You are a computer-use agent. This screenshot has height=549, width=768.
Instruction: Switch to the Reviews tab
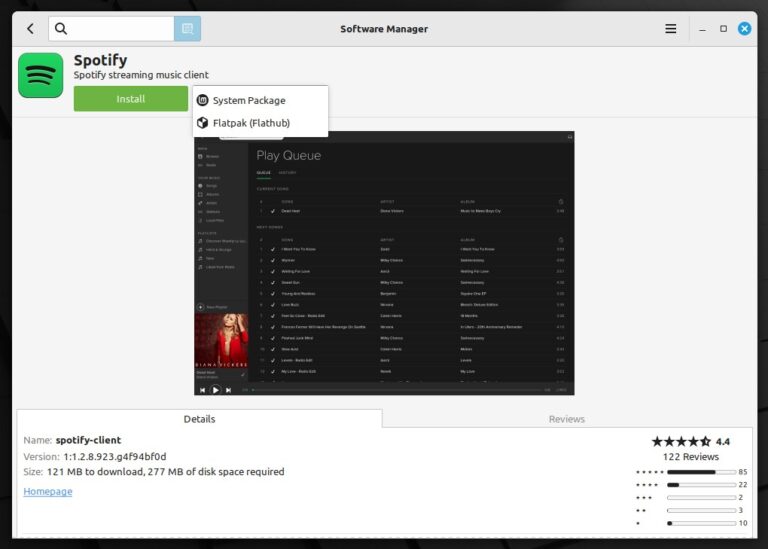click(566, 419)
